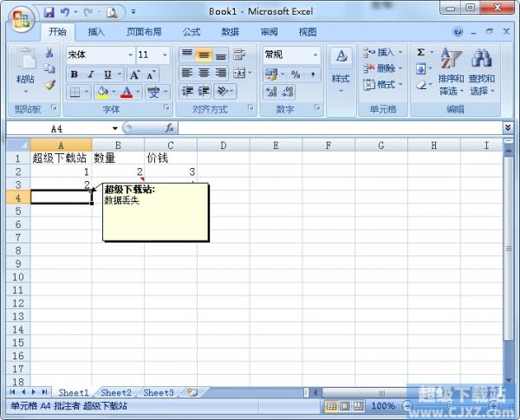Click the Save icon in quick access toolbar

click(49, 12)
